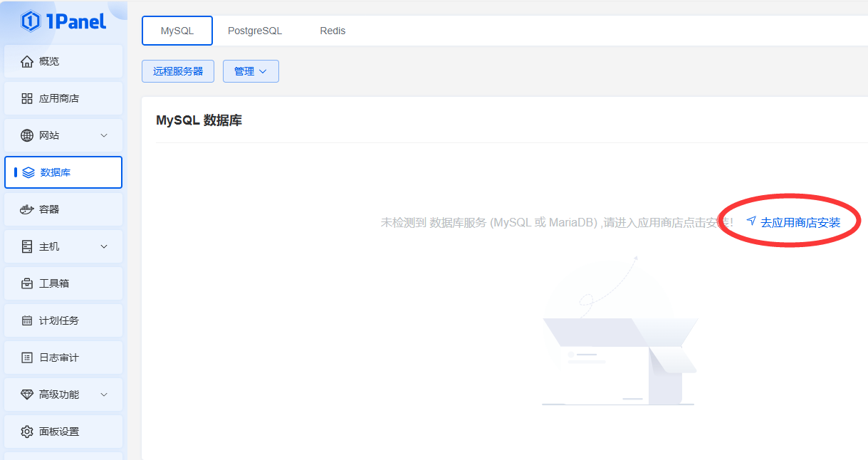Click the grid icon beside 应用商店
Viewport: 868px width, 460px height.
[x=27, y=98]
